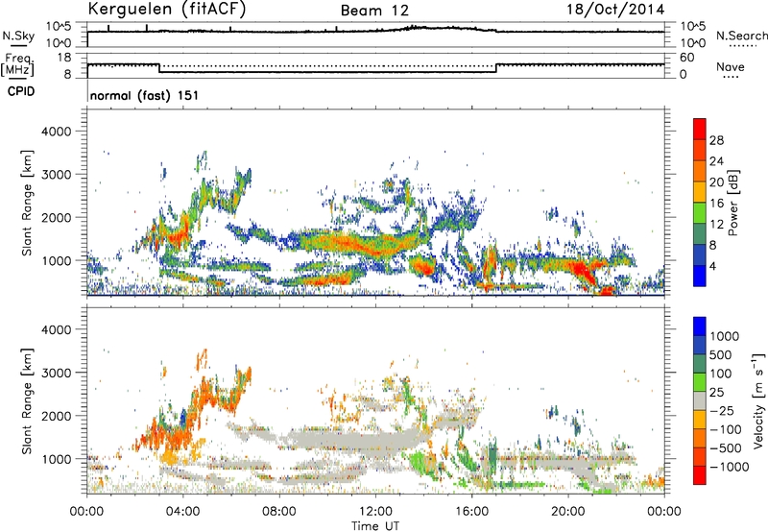Click the '4' label on Power color bar
The width and height of the screenshot is (768, 532).
pos(712,267)
